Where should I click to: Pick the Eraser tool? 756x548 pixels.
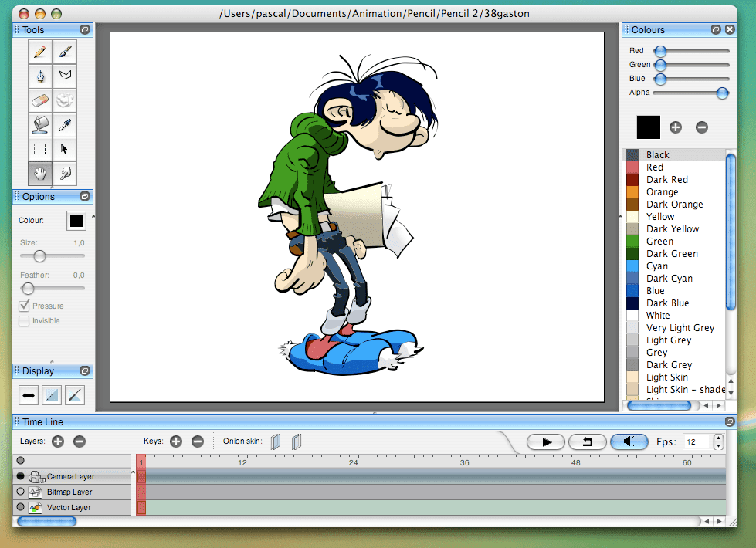(40, 100)
